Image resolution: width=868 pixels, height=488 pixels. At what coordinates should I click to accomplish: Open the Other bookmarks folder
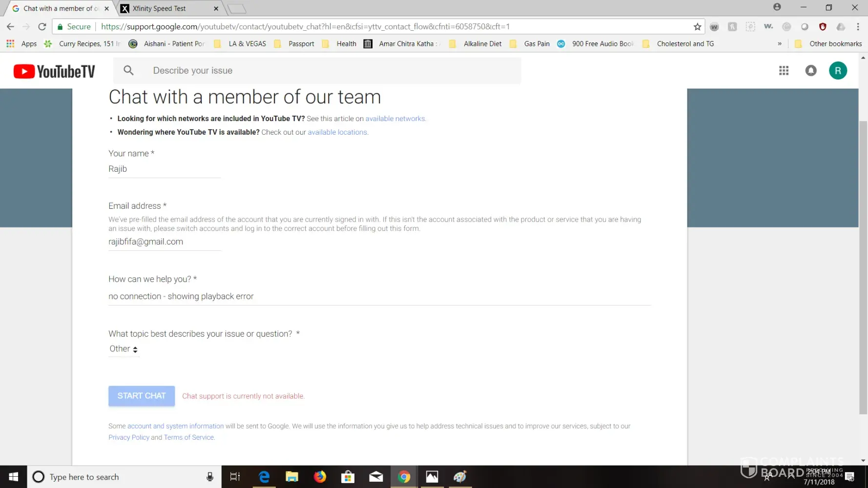tap(829, 44)
